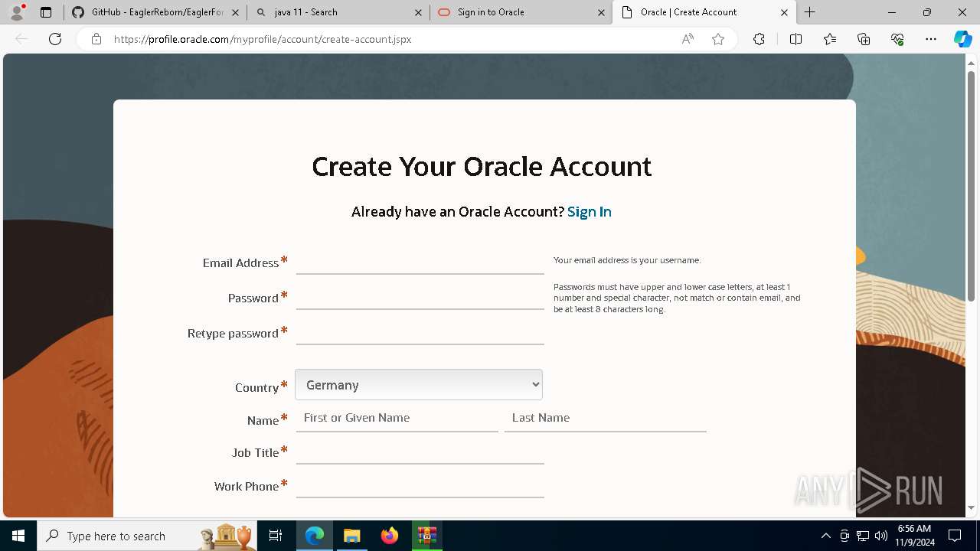Focus the Job Title field
Viewport: 980px width, 551px height.
420,452
